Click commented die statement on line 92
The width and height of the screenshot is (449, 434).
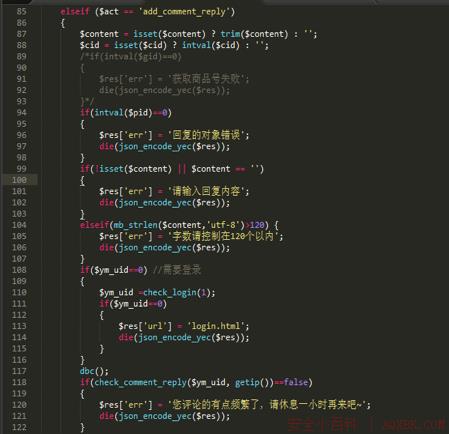click(x=164, y=91)
